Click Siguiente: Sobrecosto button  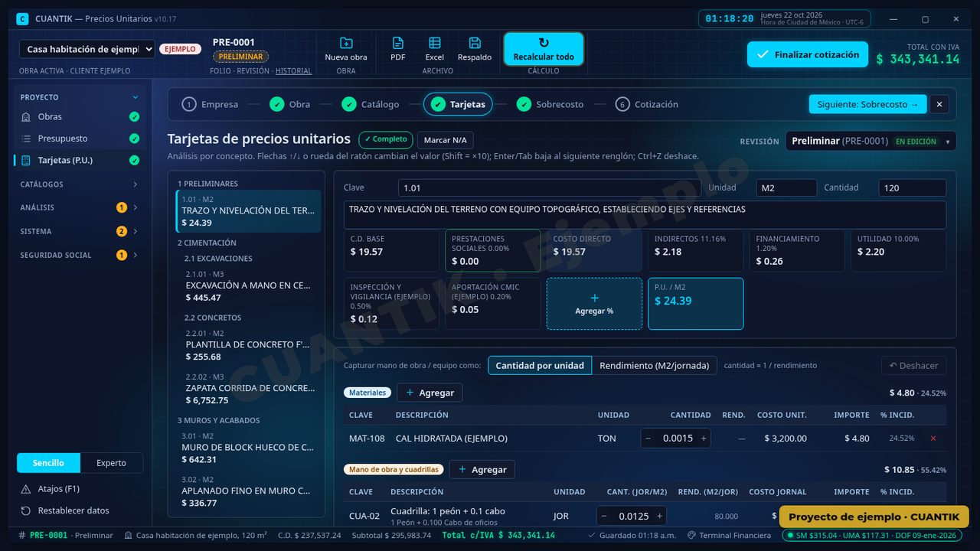867,104
